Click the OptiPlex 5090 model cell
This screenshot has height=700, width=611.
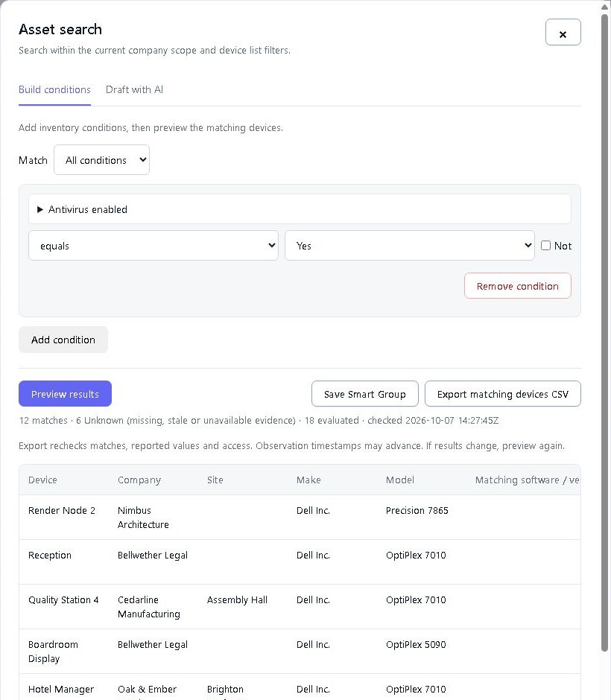pyautogui.click(x=416, y=644)
